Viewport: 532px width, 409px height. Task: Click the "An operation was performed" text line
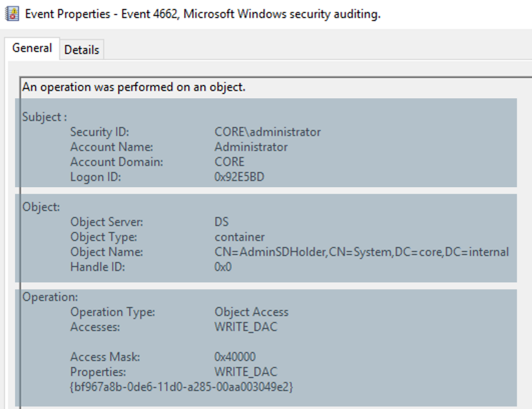[x=134, y=87]
